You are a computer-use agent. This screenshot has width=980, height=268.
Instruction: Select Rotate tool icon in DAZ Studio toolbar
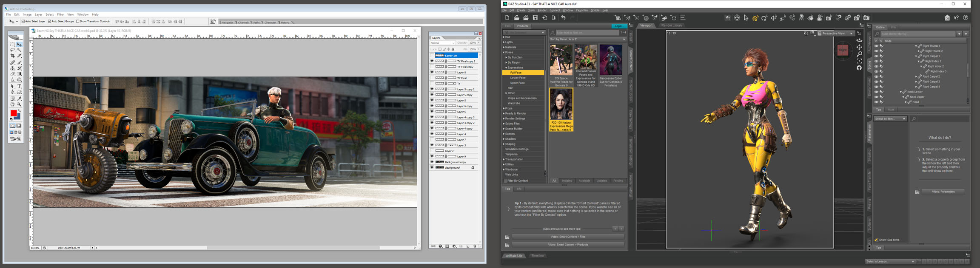pos(764,18)
